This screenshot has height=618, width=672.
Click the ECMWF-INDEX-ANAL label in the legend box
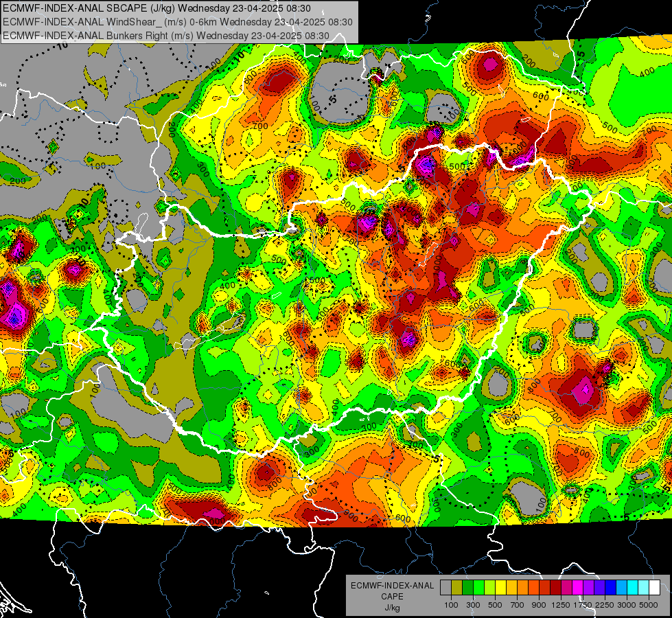(392, 586)
